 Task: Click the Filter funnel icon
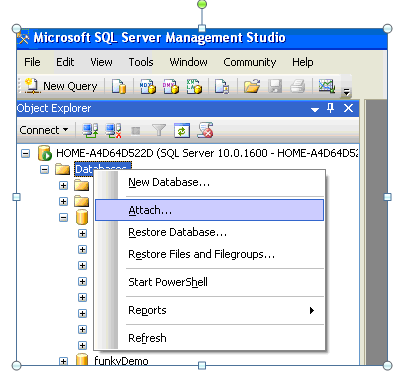pos(159,130)
